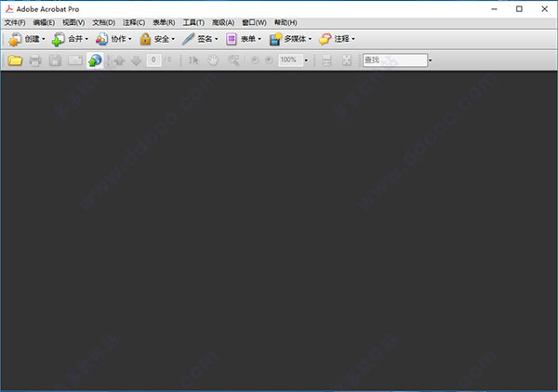Screen dimensions: 558x392
Task: Open the 编辑(E) menu
Action: (x=44, y=22)
